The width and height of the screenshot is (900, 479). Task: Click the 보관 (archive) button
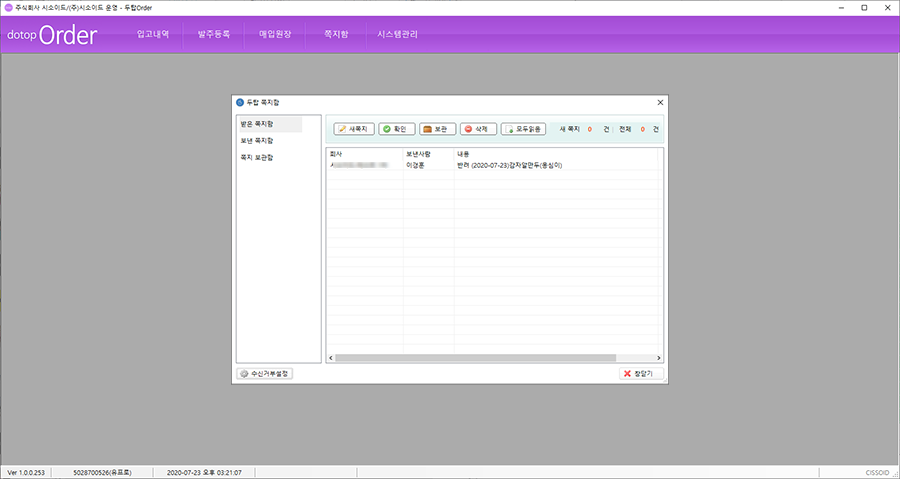pos(438,129)
